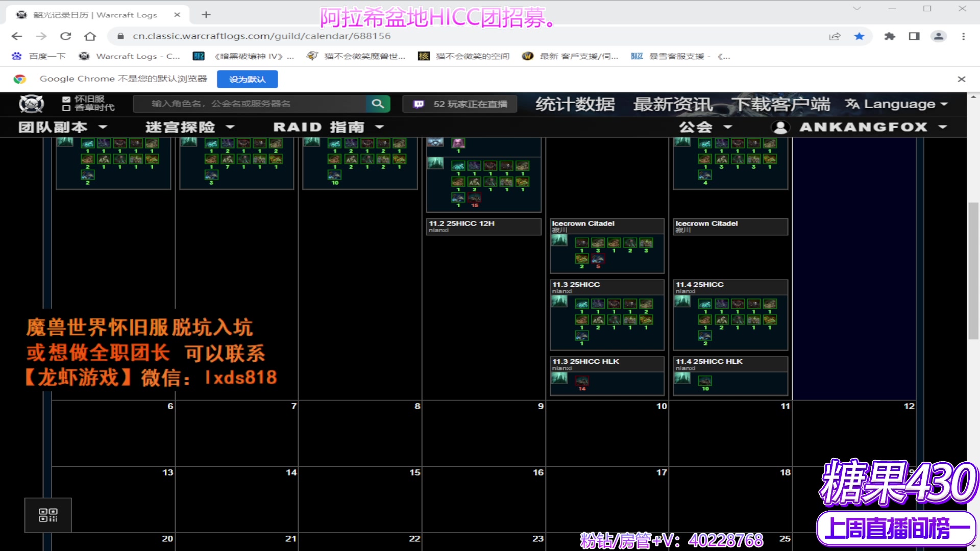
Task: Select calendar day 6 cell
Action: point(113,433)
